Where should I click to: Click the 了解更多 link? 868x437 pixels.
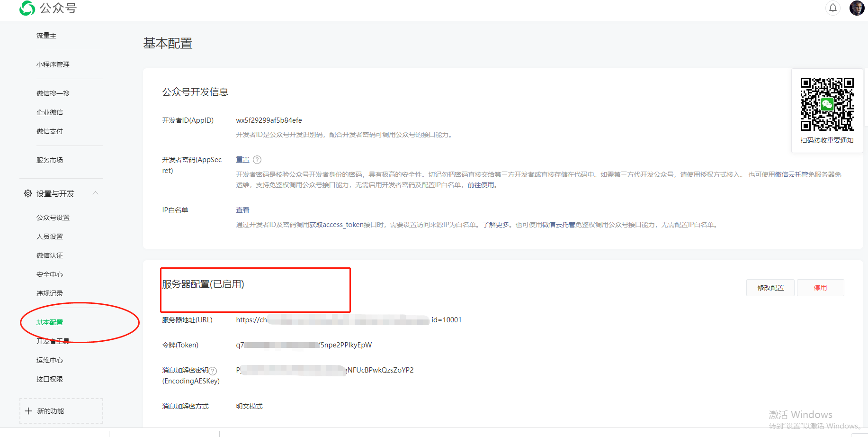pos(496,225)
